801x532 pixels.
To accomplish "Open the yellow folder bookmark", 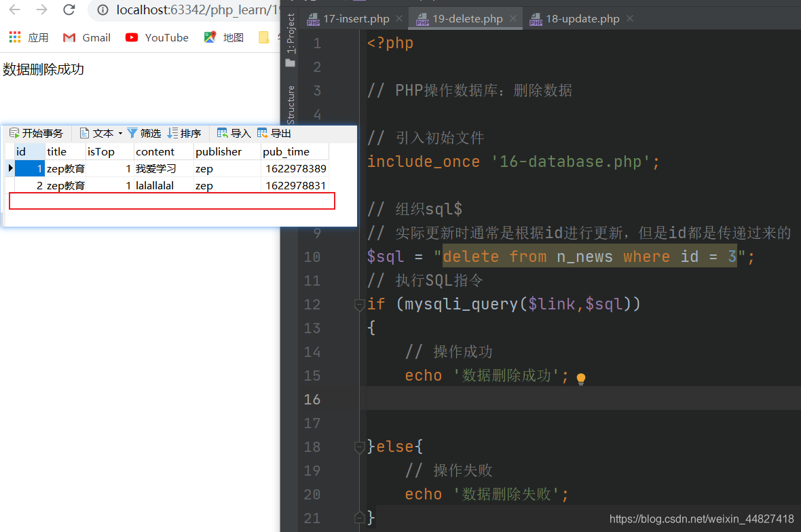I will [263, 37].
